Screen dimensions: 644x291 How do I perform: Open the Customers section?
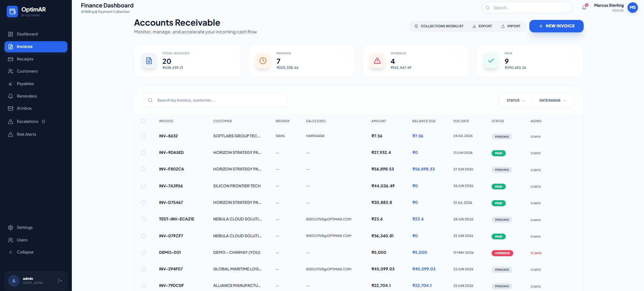pos(36,71)
